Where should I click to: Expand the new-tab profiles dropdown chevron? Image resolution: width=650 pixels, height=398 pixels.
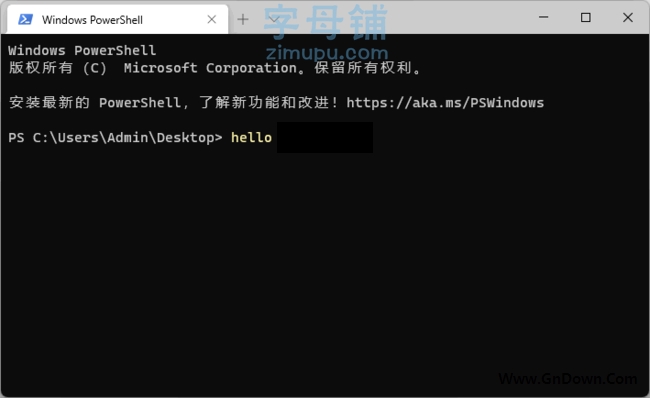pyautogui.click(x=273, y=19)
